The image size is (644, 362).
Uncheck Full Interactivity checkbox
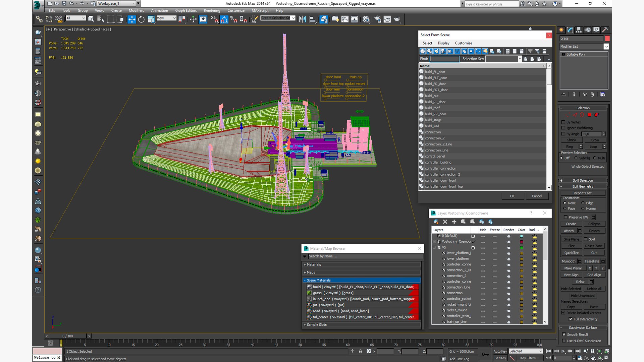coord(571,319)
